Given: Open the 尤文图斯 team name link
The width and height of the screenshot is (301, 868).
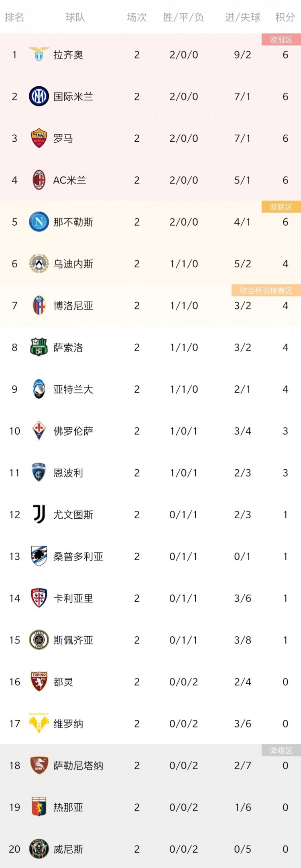Looking at the screenshot, I should tap(73, 515).
